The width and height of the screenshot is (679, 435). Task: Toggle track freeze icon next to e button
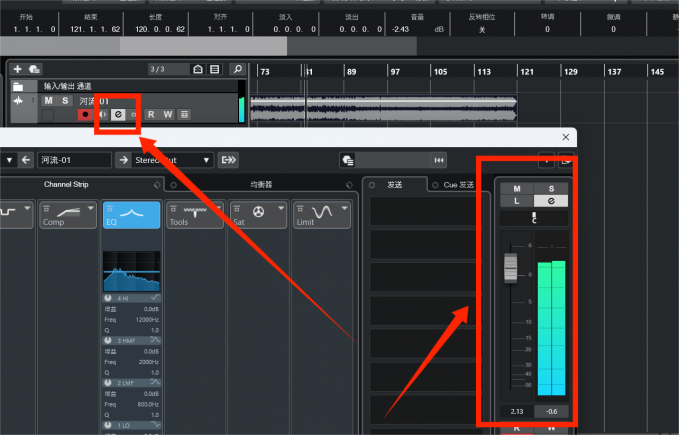[x=133, y=115]
